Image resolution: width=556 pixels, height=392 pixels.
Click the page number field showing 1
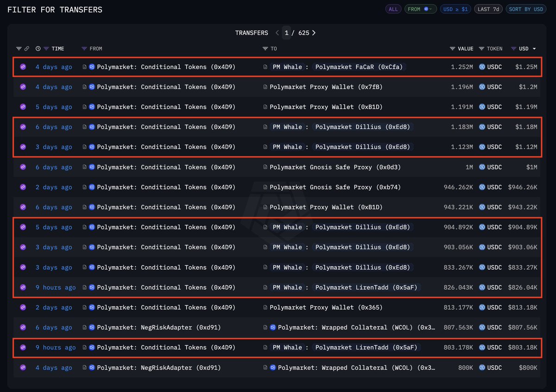286,33
